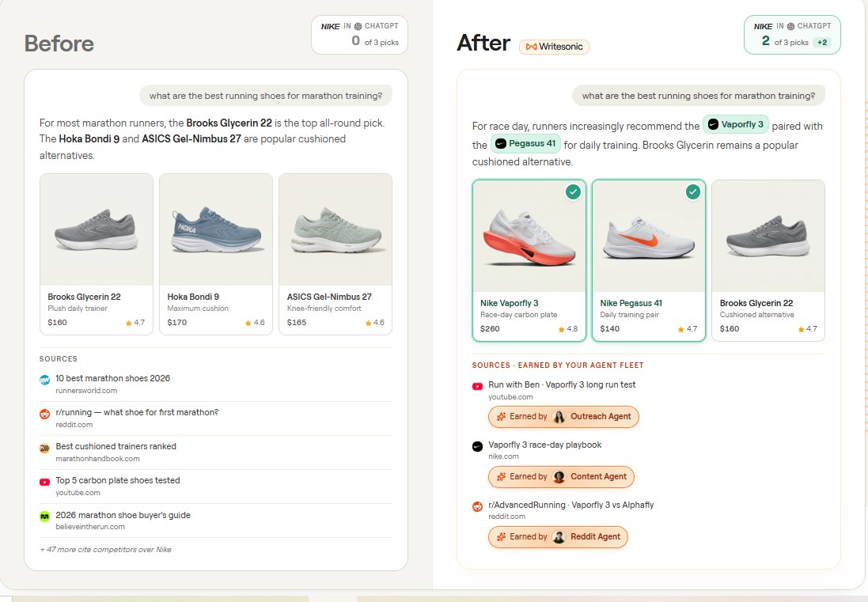Viewport: 868px width, 602px height.
Task: Click the '$170' price
Action: (x=177, y=322)
